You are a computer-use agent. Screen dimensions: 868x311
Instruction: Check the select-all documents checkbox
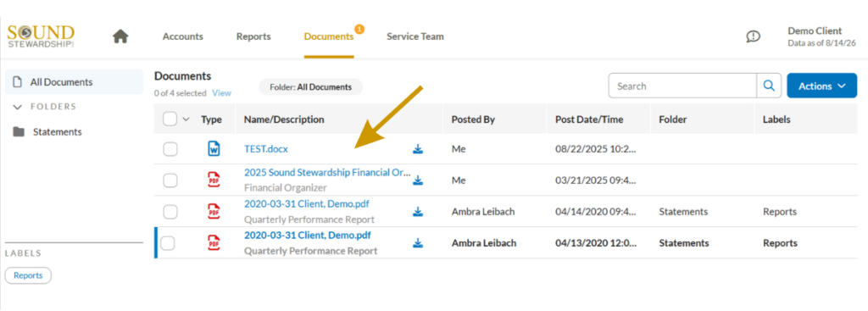pos(170,119)
